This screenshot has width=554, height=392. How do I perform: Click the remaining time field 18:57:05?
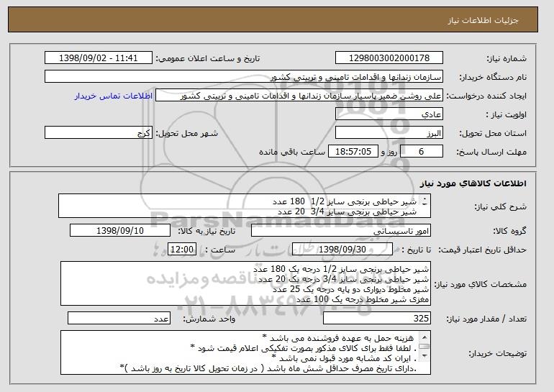[353, 152]
